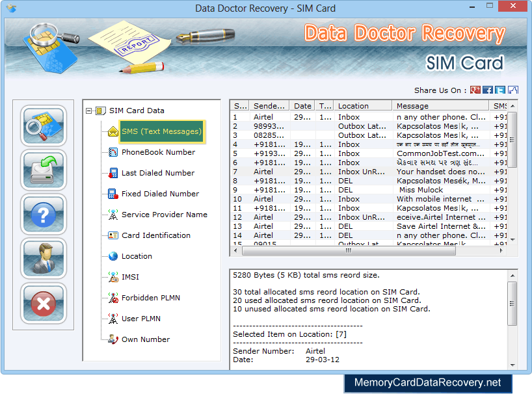Share on Google Plus icon
This screenshot has width=532, height=394.
click(475, 90)
